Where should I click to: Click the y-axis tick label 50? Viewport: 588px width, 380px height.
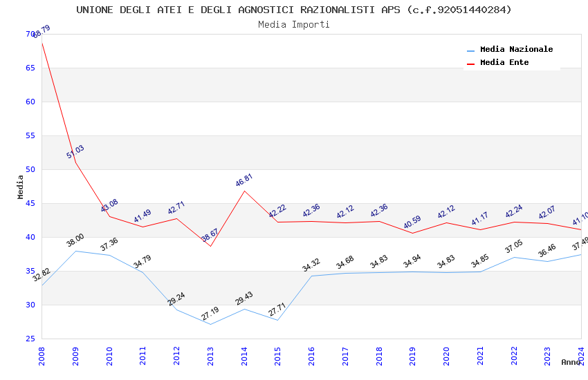tap(30, 169)
